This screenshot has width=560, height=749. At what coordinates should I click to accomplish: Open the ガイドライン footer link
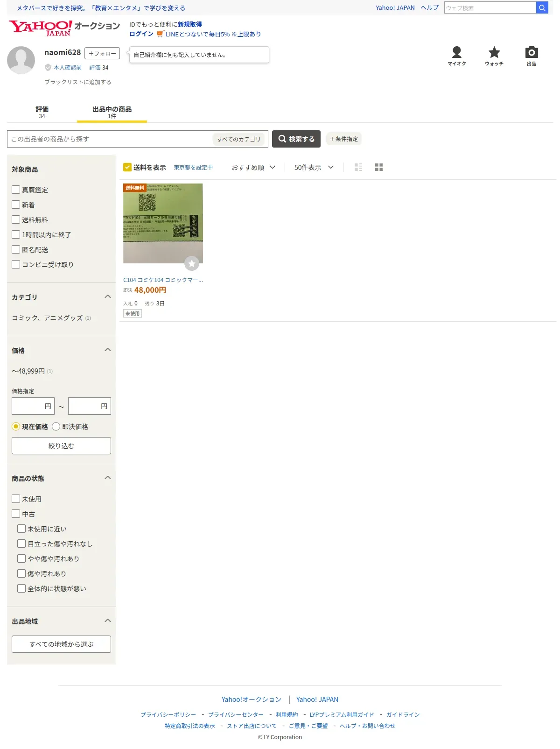403,715
